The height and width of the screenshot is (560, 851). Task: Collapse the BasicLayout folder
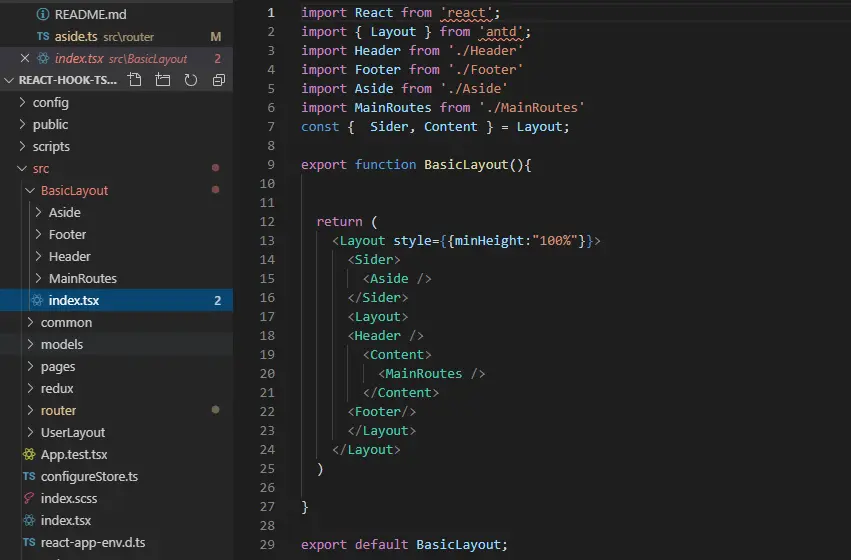pos(30,190)
